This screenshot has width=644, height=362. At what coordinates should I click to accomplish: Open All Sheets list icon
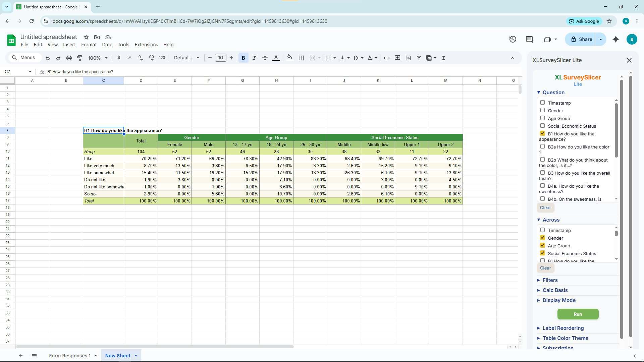[34, 356]
